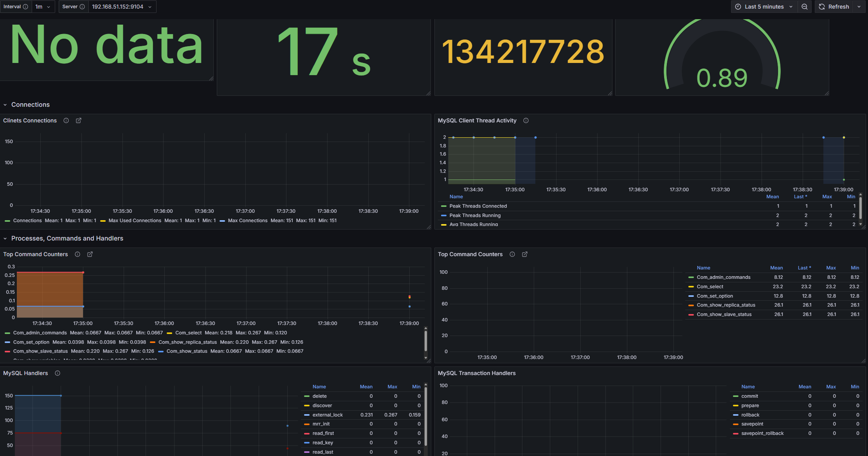Open external link icon for Clinets Connections panel
Image resolution: width=868 pixels, height=456 pixels.
click(x=79, y=120)
